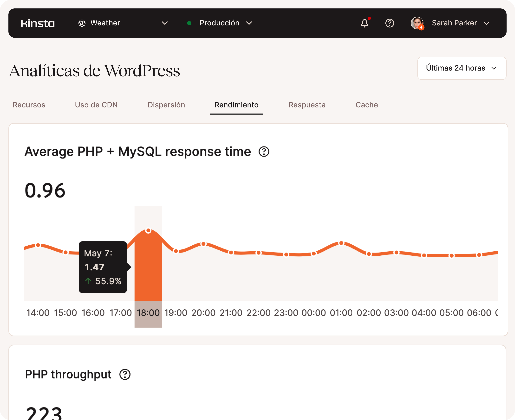Open the Producción environment dropdown
The image size is (515, 420).
249,23
